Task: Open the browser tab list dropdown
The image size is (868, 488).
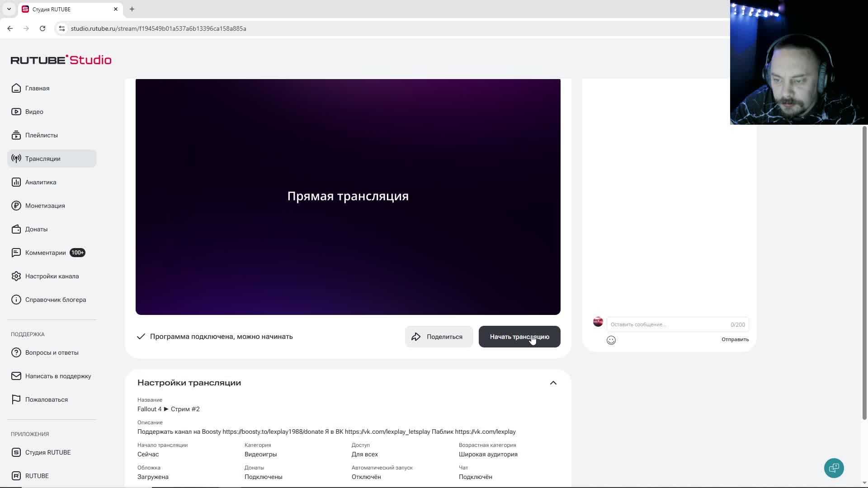Action: (x=9, y=9)
